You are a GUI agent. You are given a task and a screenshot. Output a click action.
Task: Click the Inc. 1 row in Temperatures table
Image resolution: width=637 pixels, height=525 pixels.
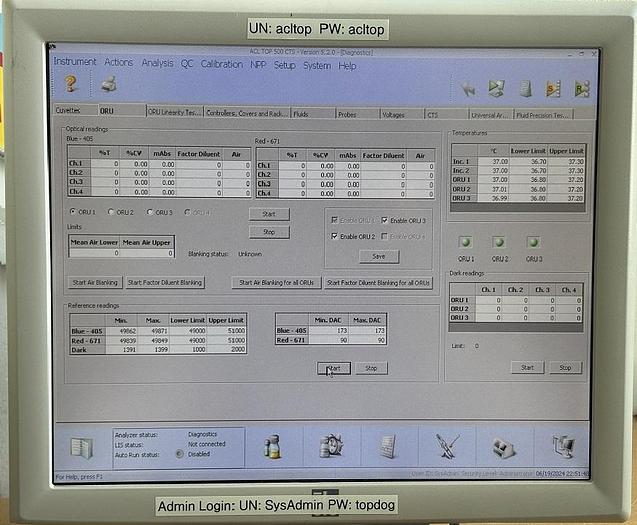(x=518, y=161)
